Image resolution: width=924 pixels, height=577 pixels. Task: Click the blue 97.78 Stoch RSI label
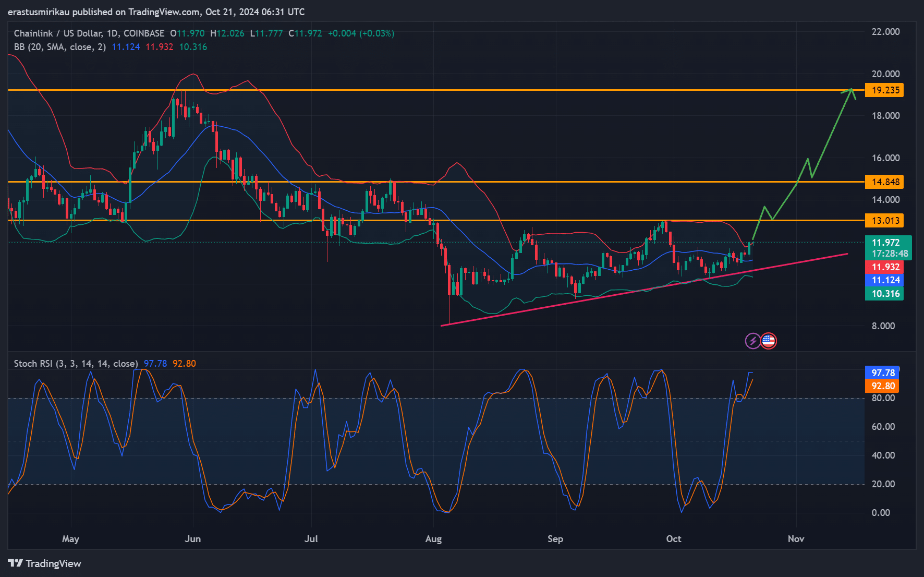click(x=882, y=372)
